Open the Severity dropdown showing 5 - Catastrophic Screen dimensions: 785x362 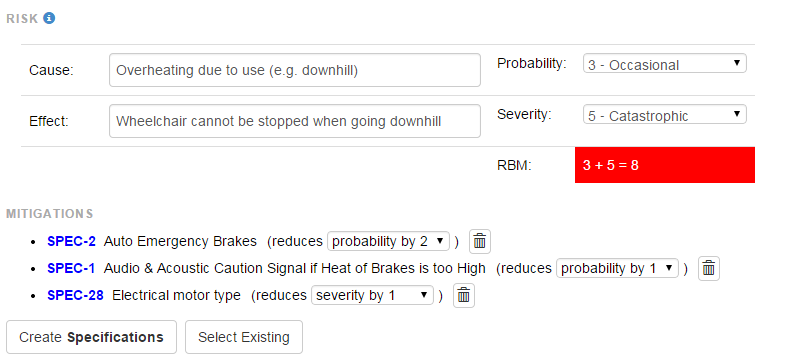click(664, 115)
